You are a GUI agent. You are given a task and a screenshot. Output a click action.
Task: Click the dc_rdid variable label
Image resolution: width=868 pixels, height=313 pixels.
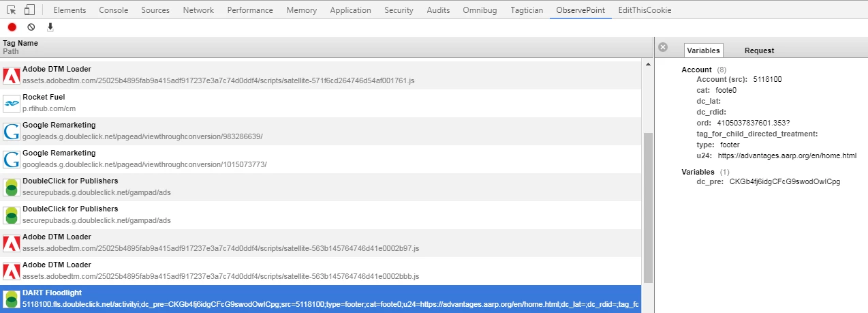(x=711, y=112)
